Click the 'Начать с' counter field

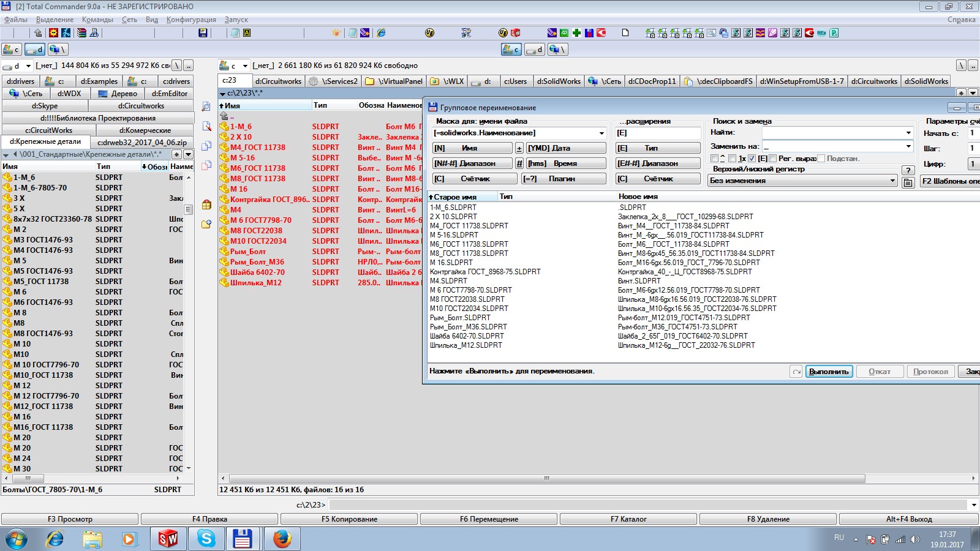click(x=974, y=133)
